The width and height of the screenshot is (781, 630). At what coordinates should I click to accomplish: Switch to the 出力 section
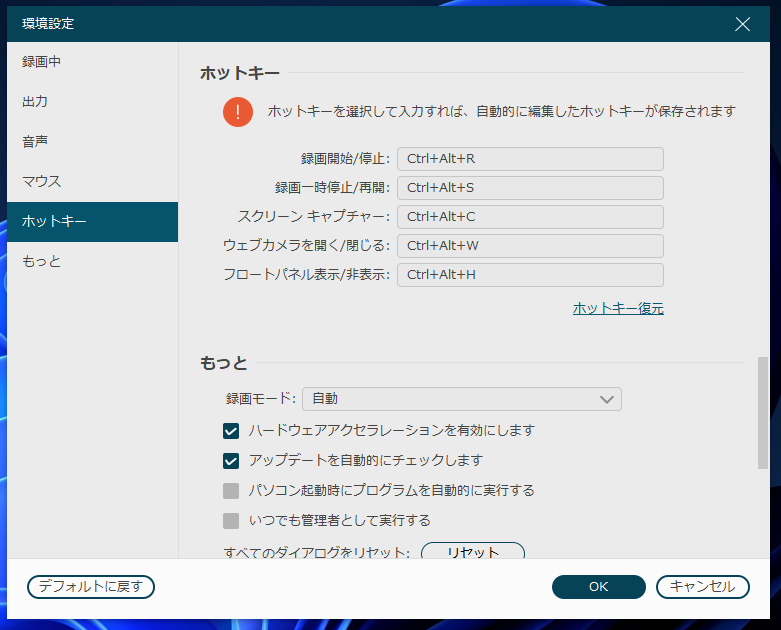point(92,102)
